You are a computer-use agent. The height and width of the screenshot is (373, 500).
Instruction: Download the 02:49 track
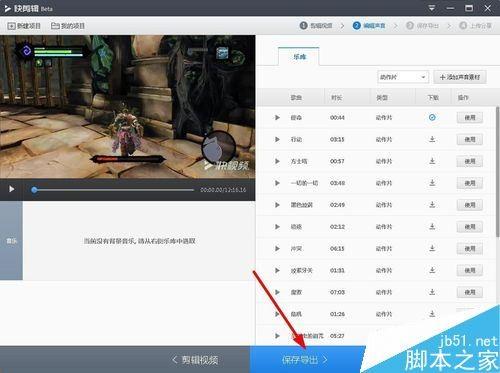pyautogui.click(x=432, y=205)
